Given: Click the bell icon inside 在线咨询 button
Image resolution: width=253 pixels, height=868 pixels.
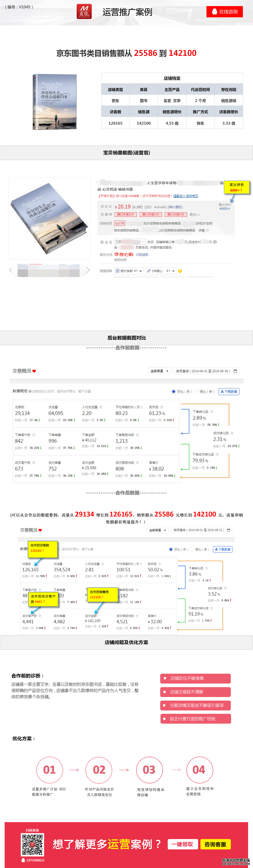Looking at the screenshot, I should click(x=214, y=12).
